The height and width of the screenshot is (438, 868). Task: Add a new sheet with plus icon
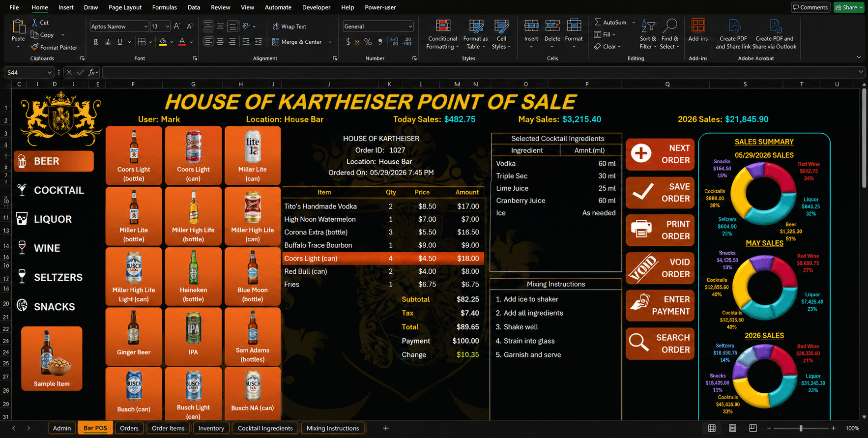click(x=386, y=428)
